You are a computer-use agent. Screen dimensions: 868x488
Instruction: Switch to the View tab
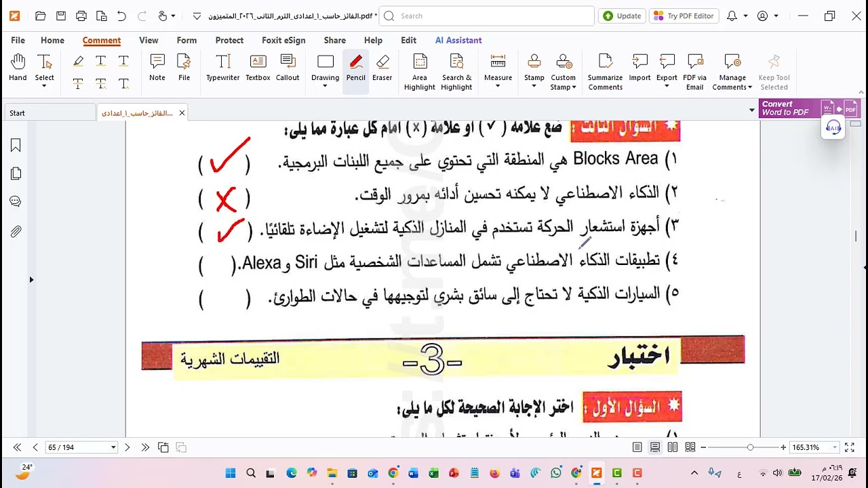pyautogui.click(x=149, y=40)
